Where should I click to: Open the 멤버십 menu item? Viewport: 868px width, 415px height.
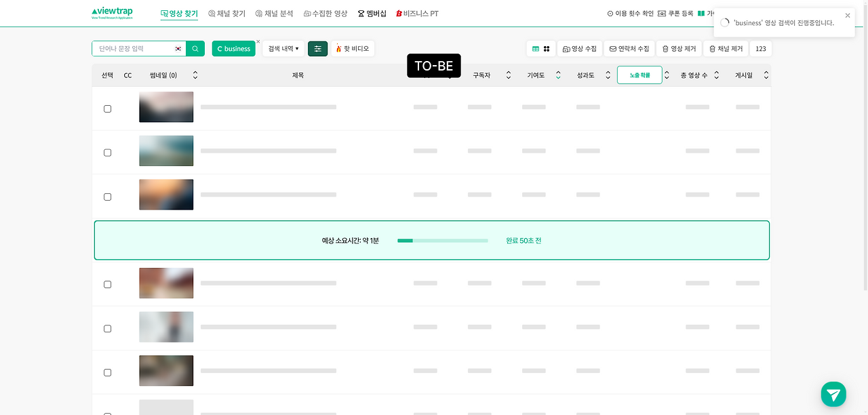[x=372, y=14]
